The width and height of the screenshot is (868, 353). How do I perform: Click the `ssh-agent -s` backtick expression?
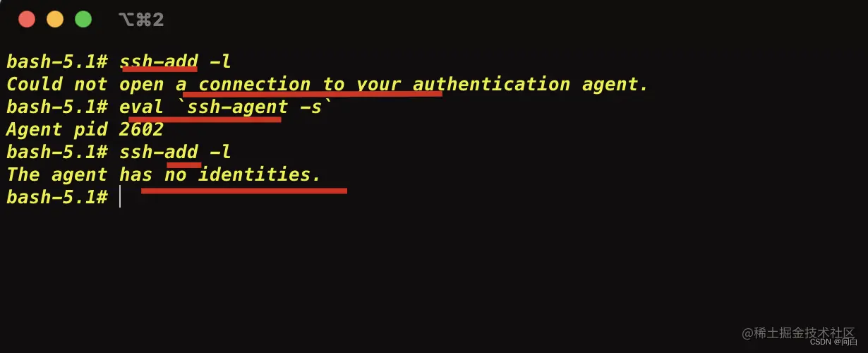[x=248, y=107]
